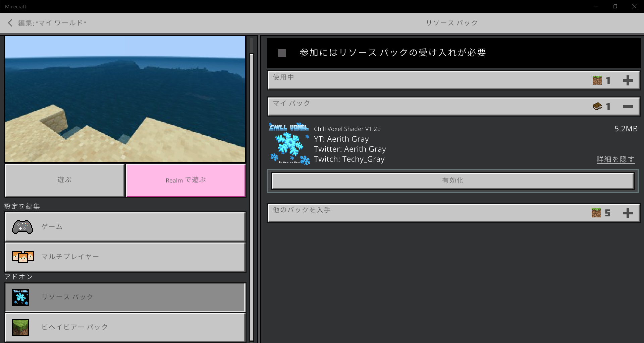Click 有効化 to activate the pack
This screenshot has width=644, height=343.
point(452,181)
